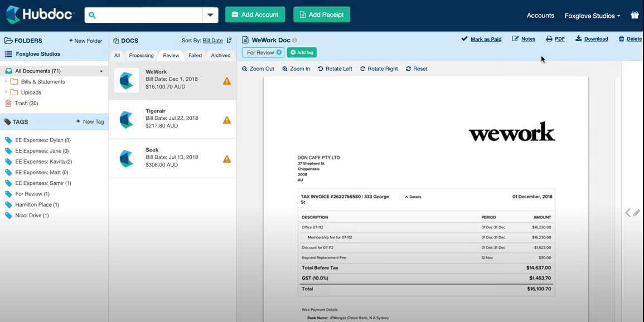Click the PDF print link

click(555, 39)
